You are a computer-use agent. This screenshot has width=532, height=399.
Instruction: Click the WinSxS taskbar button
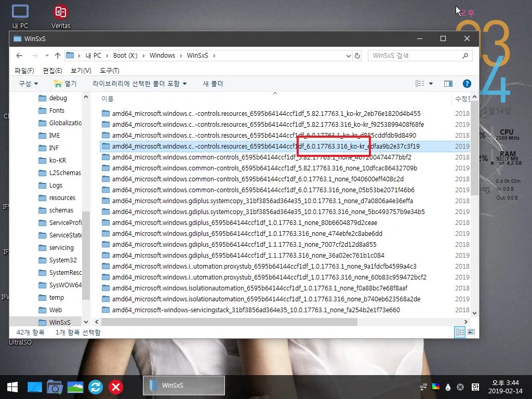pos(184,385)
